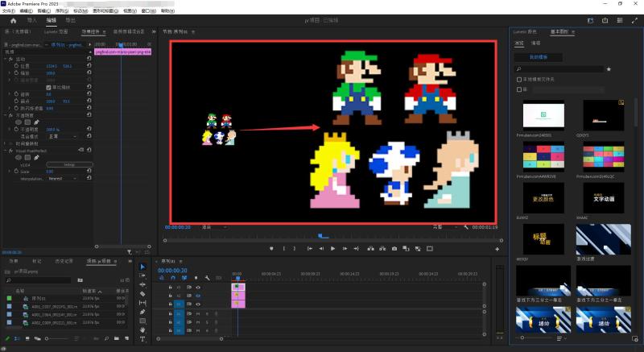Collapse the Opacity effect group
The width and height of the screenshot is (644, 352).
(x=6, y=115)
